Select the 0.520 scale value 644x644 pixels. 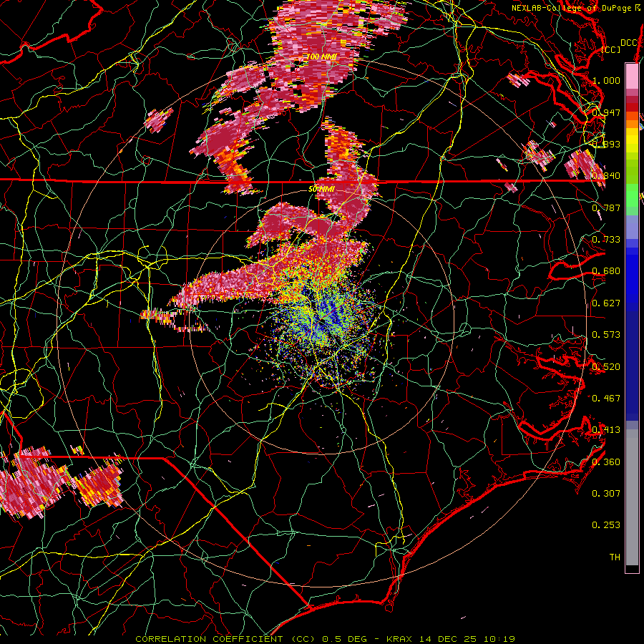pyautogui.click(x=606, y=367)
